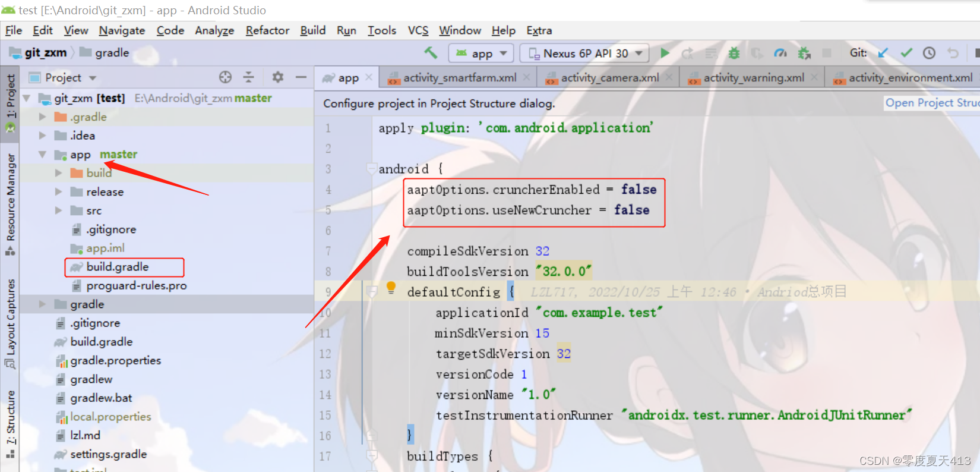Viewport: 980px width, 472px height.
Task: Click Attach Debugger to Android Process icon
Action: [x=804, y=53]
